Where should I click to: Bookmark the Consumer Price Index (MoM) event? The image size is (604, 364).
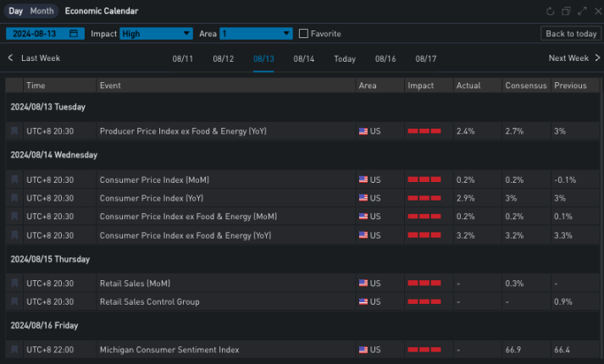point(14,180)
